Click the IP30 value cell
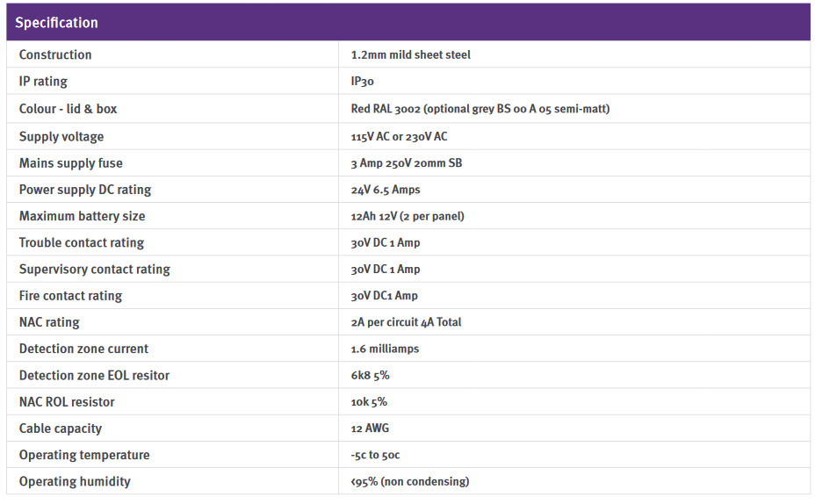Viewport: 815px width, 504px height. coord(362,82)
